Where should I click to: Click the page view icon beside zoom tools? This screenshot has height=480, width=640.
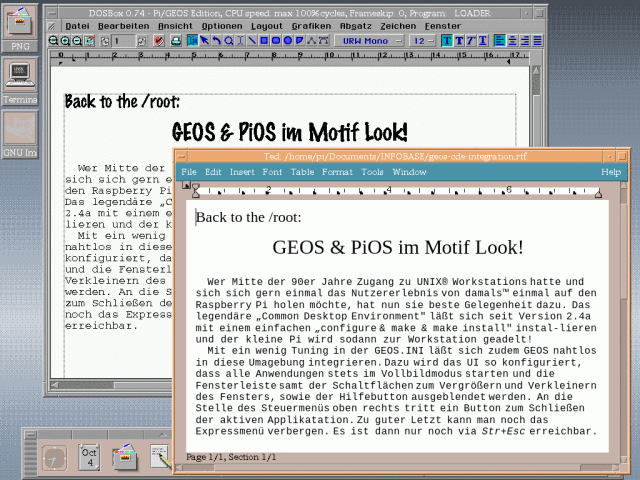point(89,41)
